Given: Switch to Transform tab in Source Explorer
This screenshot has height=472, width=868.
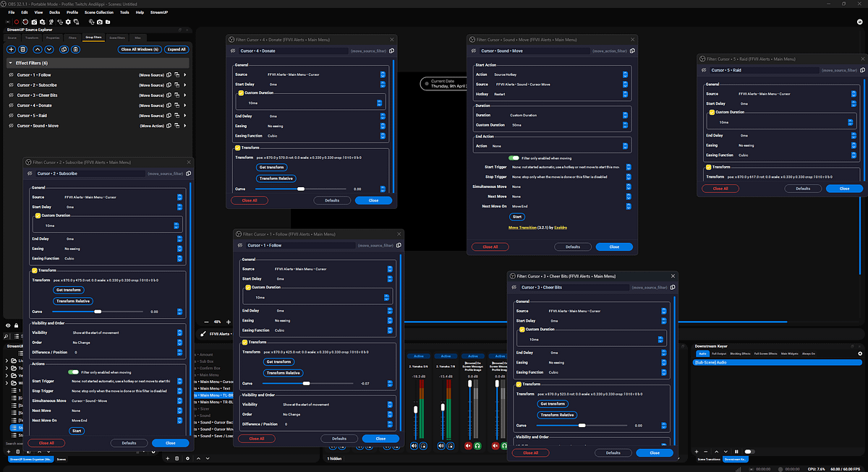Looking at the screenshot, I should click(x=32, y=38).
